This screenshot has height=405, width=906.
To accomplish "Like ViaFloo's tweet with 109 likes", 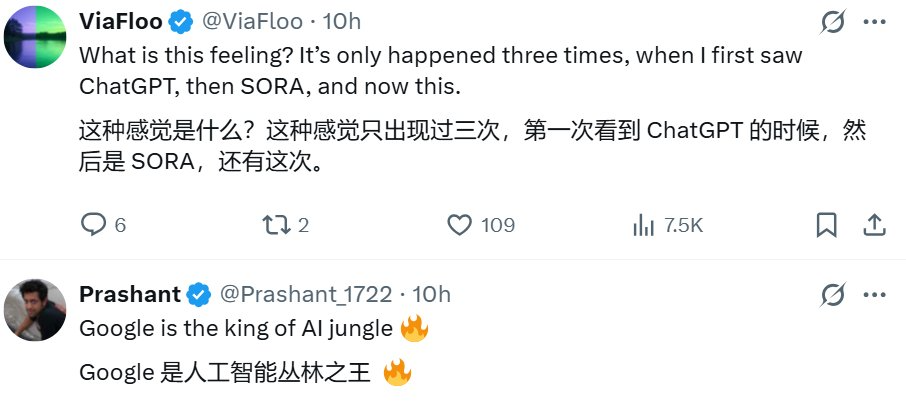I will 459,225.
